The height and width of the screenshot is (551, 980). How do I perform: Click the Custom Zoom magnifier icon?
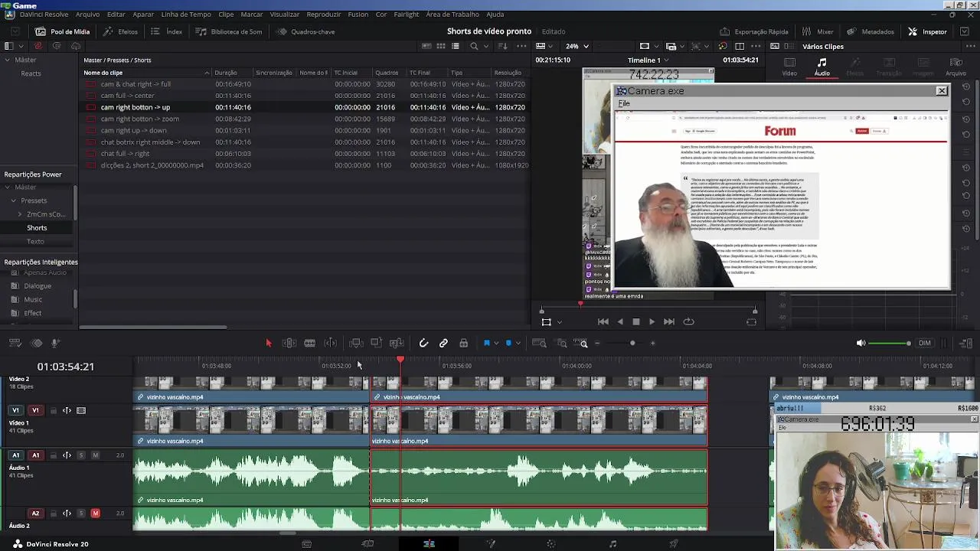582,344
